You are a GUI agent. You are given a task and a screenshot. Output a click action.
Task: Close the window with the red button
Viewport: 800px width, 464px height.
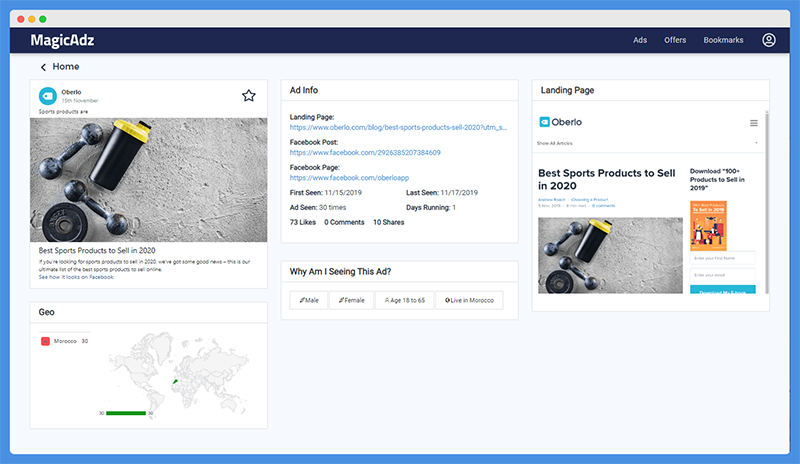point(21,19)
